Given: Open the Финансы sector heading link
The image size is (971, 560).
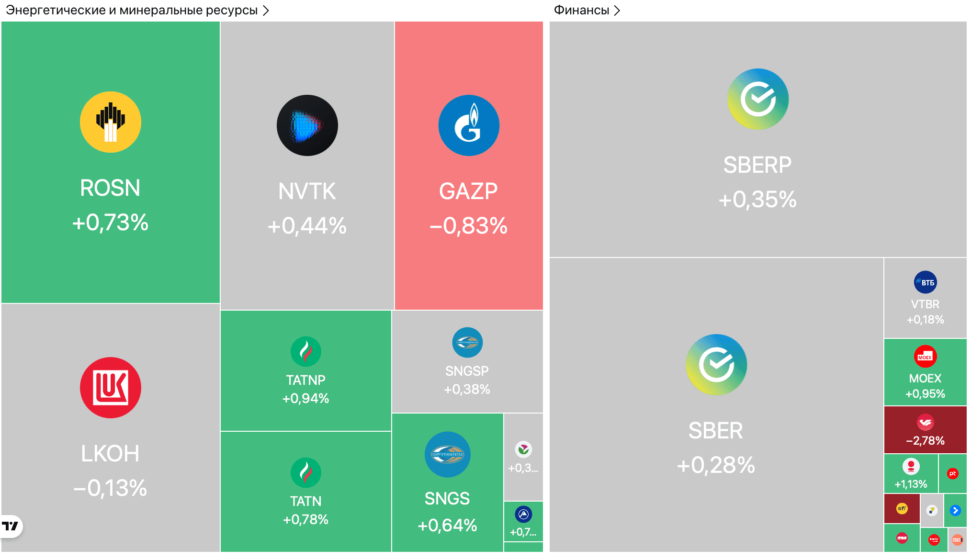Looking at the screenshot, I should click(x=581, y=11).
